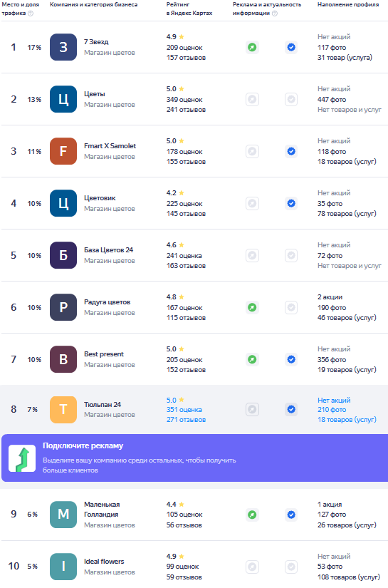The image size is (388, 588).
Task: Click the help icon beside advertising info header
Action: click(275, 14)
